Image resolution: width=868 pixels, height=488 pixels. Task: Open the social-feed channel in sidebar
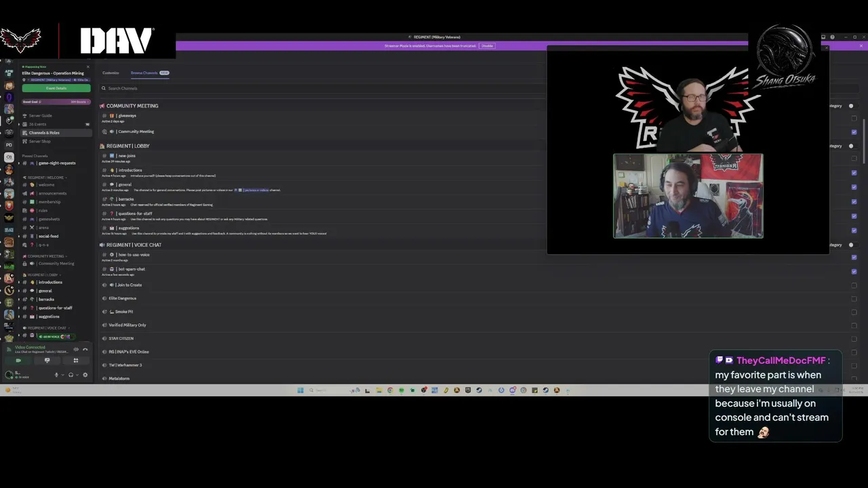[56, 236]
